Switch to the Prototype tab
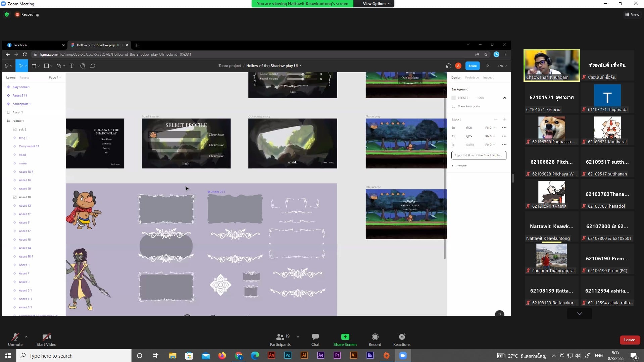The height and width of the screenshot is (362, 644). (472, 77)
